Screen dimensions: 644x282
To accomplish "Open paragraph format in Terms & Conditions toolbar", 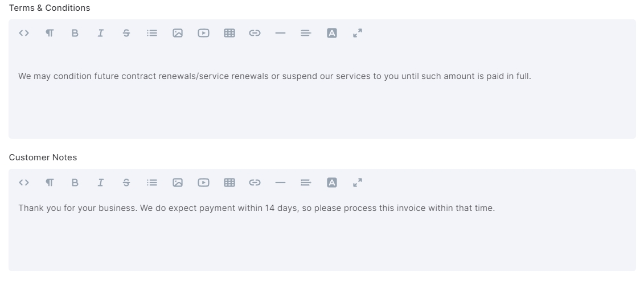I will click(x=50, y=33).
